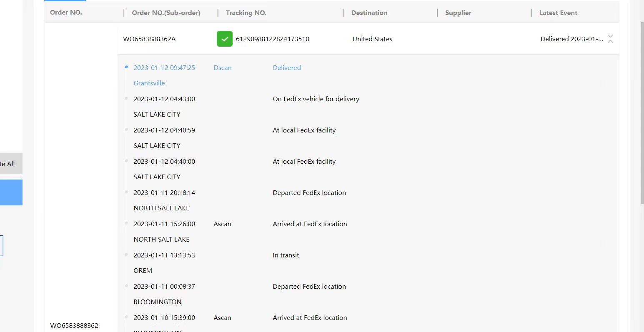Click the solid blue button on left edge
The width and height of the screenshot is (644, 332).
[x=11, y=192]
